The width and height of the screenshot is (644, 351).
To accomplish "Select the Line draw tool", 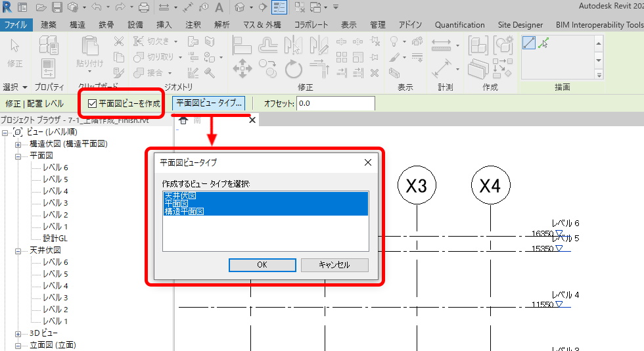I will click(x=529, y=42).
